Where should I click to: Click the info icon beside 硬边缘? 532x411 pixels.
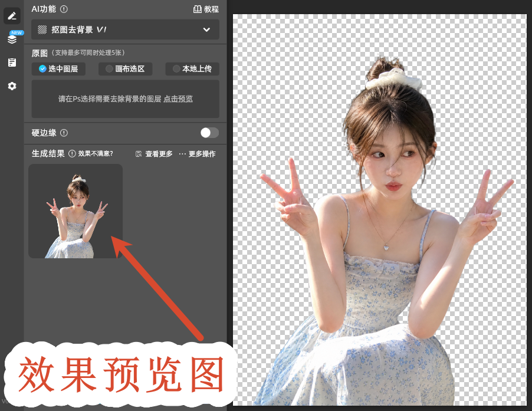coord(64,133)
